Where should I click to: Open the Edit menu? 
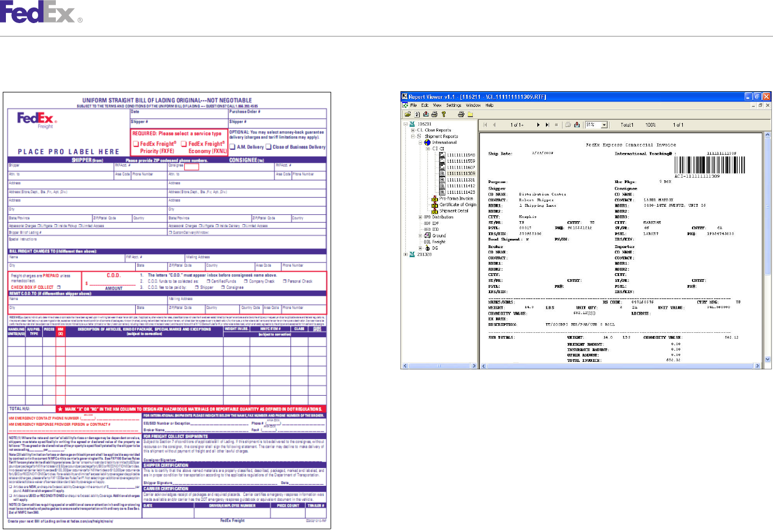tap(425, 105)
